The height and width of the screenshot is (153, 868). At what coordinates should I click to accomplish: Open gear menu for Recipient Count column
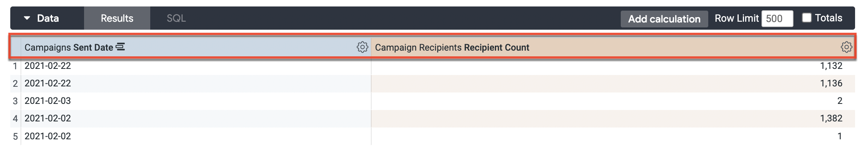click(846, 47)
